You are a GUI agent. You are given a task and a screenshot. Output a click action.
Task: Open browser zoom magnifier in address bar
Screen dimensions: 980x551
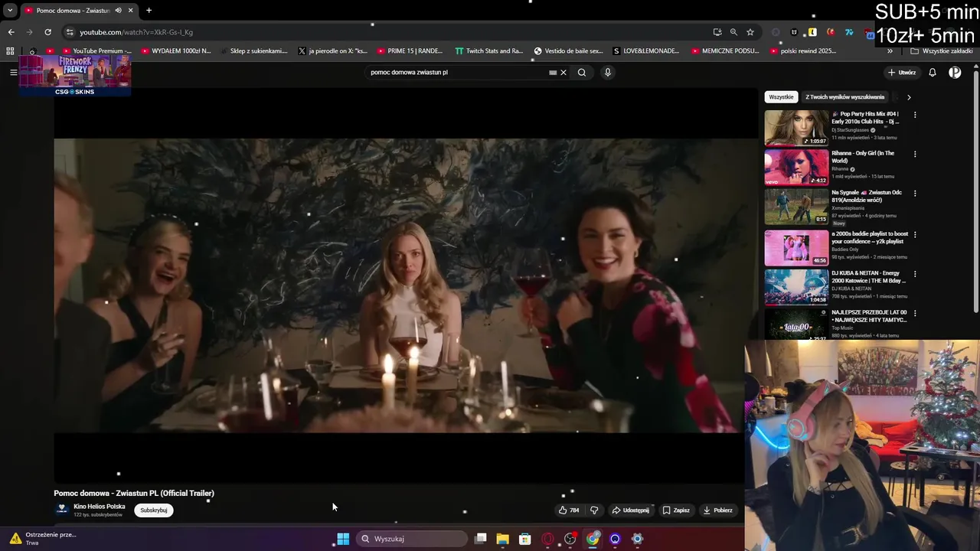pos(733,32)
